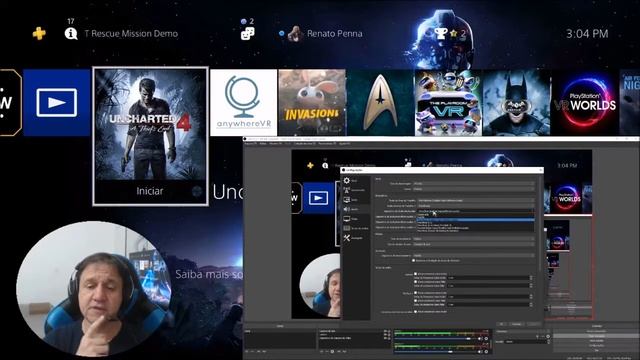Open the Star Trek insignia tile
Image resolution: width=640 pixels, height=360 pixels.
click(x=380, y=102)
